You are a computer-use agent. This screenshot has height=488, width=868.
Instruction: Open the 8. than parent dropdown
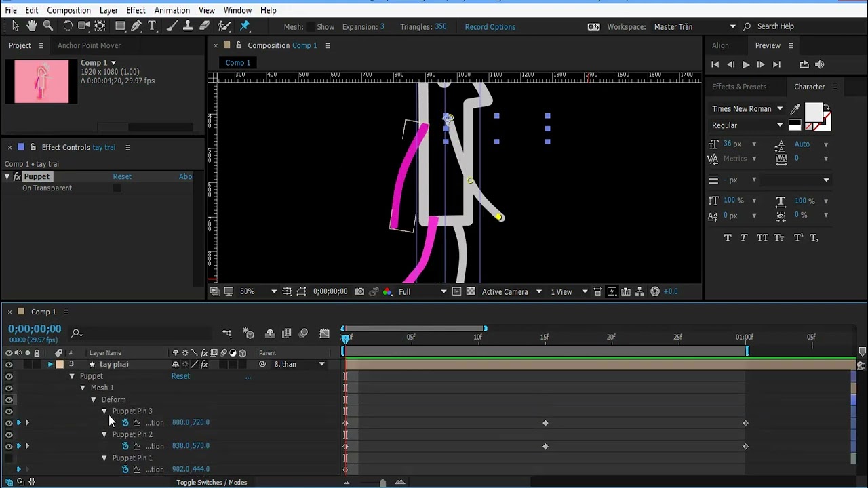(x=299, y=365)
